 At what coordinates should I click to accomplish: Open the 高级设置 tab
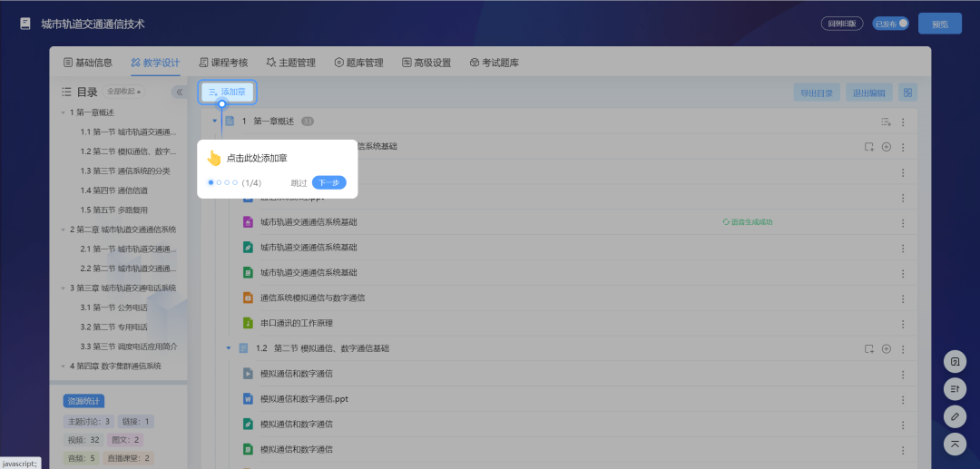(426, 63)
